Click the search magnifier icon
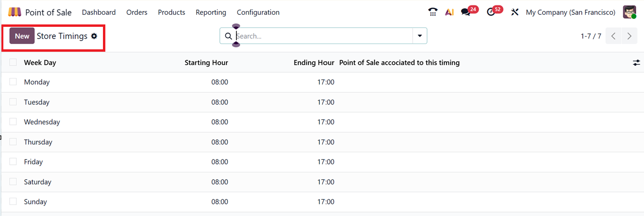The width and height of the screenshot is (644, 216). pyautogui.click(x=228, y=36)
